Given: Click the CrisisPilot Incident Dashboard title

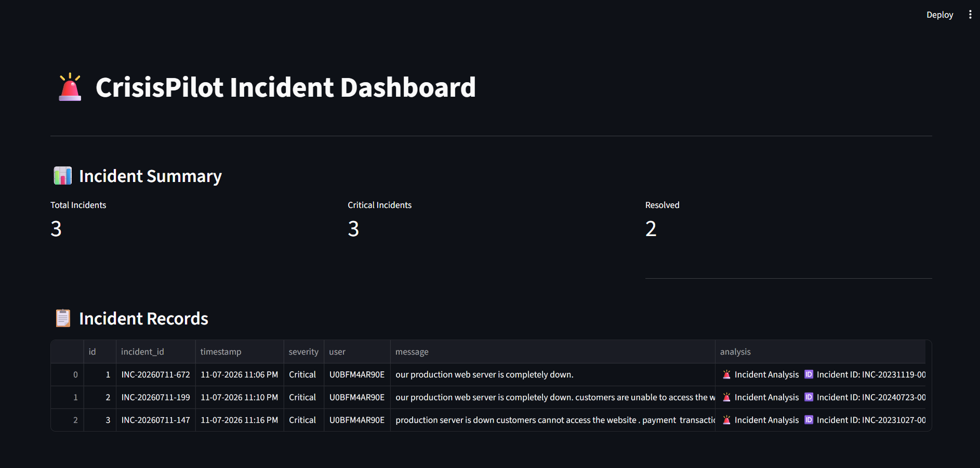Looking at the screenshot, I should click(x=285, y=87).
